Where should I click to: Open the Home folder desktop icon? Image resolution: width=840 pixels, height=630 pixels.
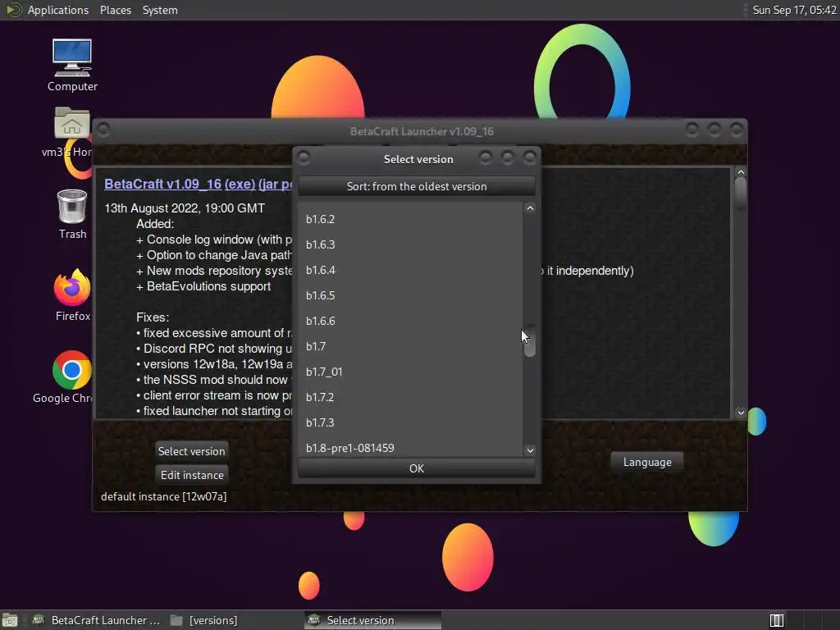[x=72, y=132]
